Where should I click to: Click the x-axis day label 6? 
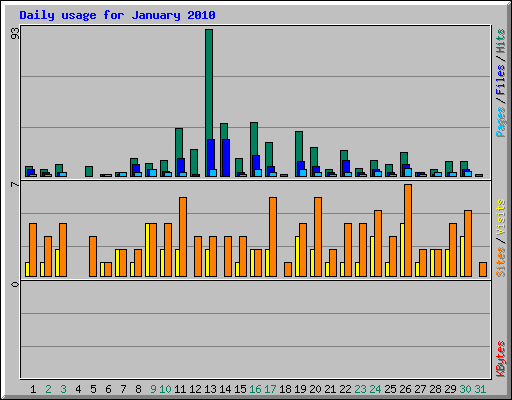[x=108, y=389]
